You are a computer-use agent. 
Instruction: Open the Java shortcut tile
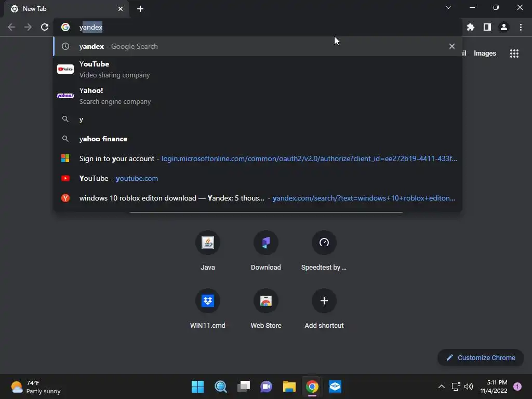[208, 250]
